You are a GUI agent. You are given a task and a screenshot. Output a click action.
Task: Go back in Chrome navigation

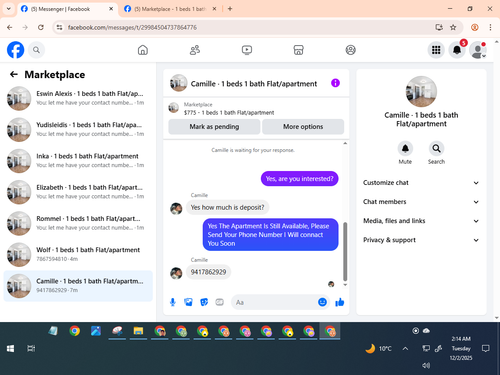10,27
